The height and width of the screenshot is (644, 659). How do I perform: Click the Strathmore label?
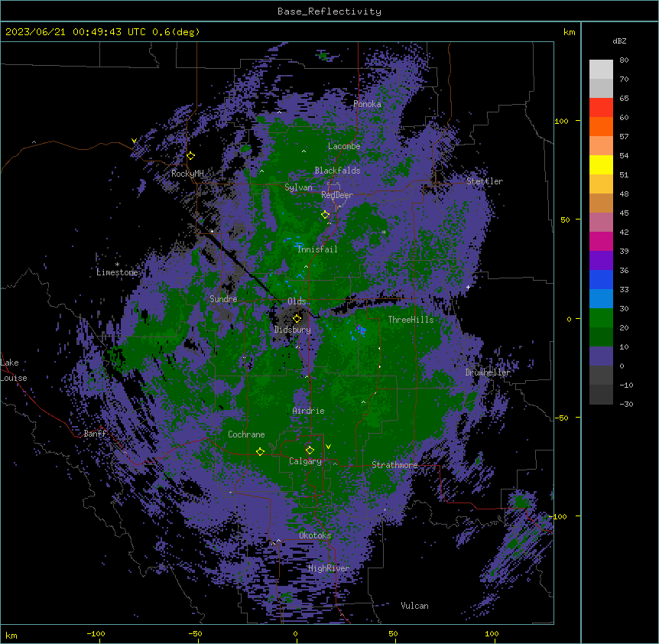(394, 465)
